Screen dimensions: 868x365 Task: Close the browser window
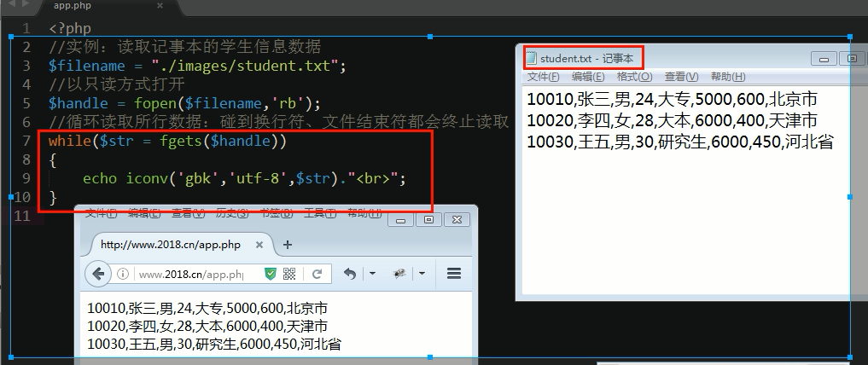[457, 219]
